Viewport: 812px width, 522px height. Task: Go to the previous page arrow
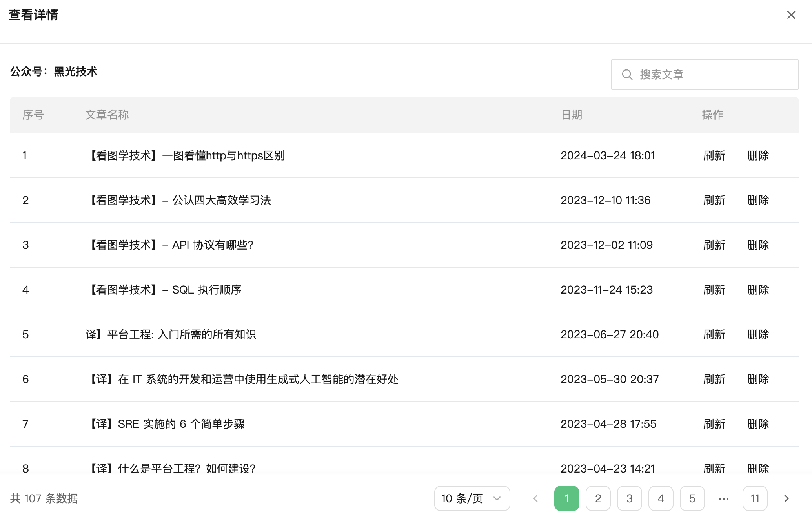pyautogui.click(x=535, y=498)
